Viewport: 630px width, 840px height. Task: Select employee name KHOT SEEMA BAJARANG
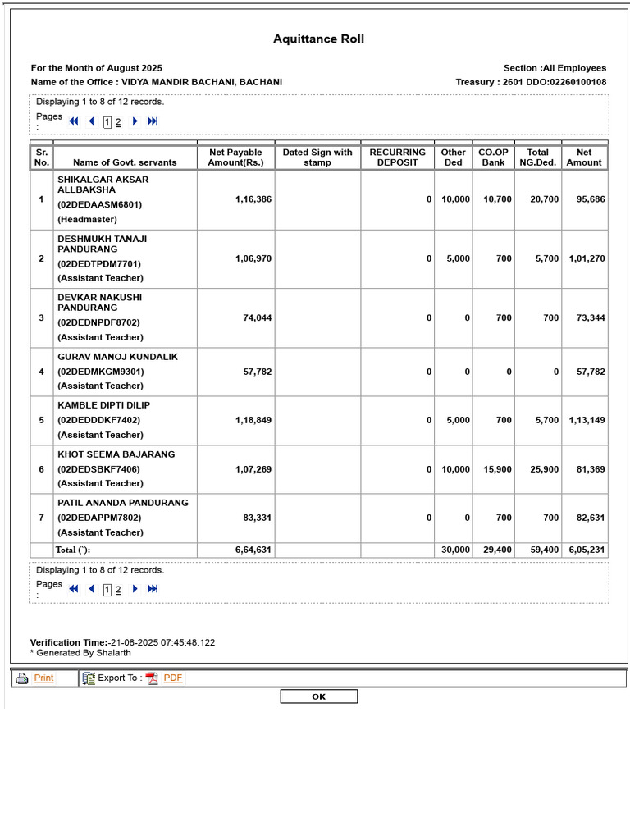point(116,454)
